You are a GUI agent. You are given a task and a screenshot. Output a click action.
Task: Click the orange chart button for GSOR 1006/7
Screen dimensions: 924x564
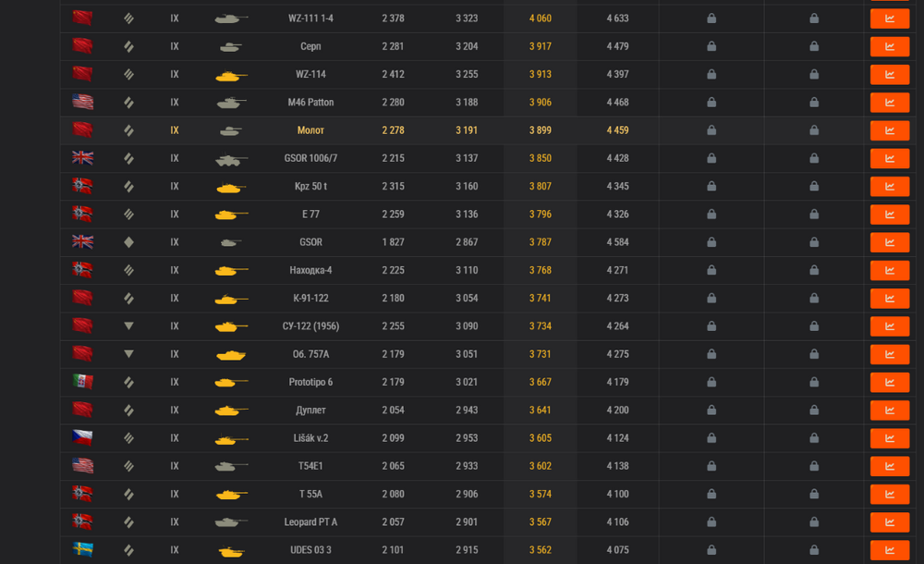889,158
